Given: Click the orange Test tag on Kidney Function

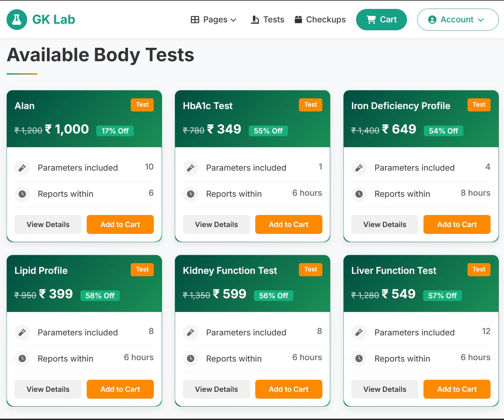Looking at the screenshot, I should click(x=310, y=269).
